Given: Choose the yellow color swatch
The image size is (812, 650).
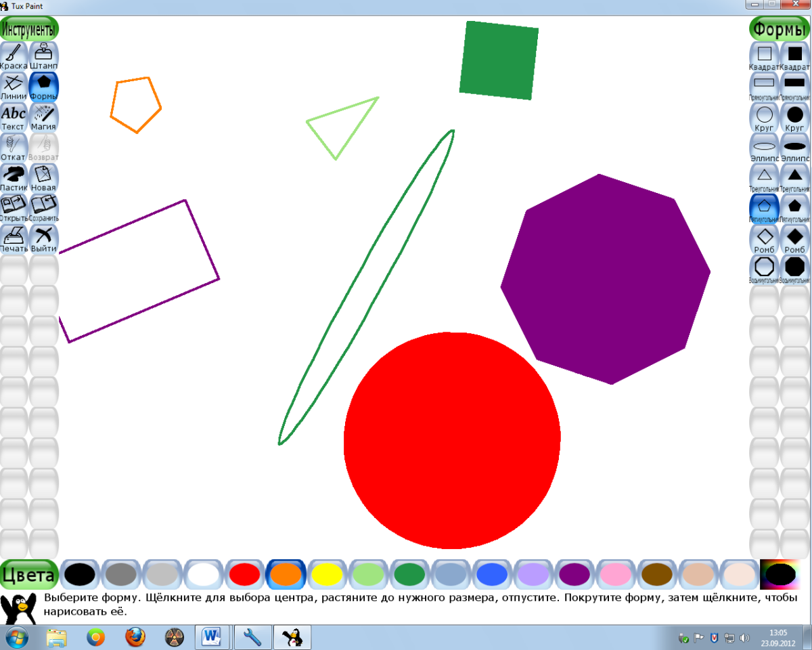Looking at the screenshot, I should coord(326,574).
